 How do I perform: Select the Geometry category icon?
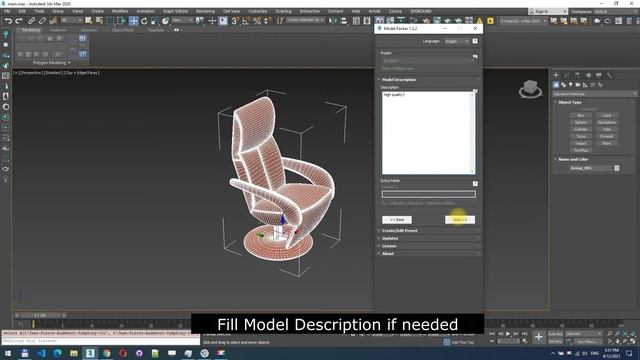(x=556, y=85)
